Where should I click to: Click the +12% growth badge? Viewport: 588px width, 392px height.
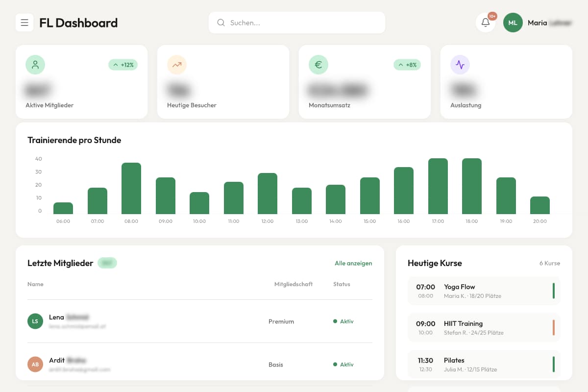point(123,64)
